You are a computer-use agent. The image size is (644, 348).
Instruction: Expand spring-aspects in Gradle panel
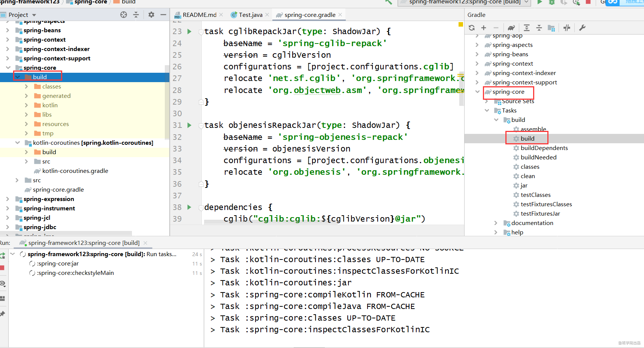tap(477, 45)
